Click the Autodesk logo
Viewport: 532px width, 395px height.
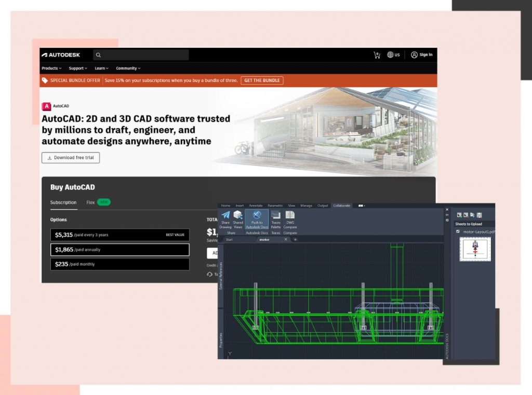click(61, 55)
